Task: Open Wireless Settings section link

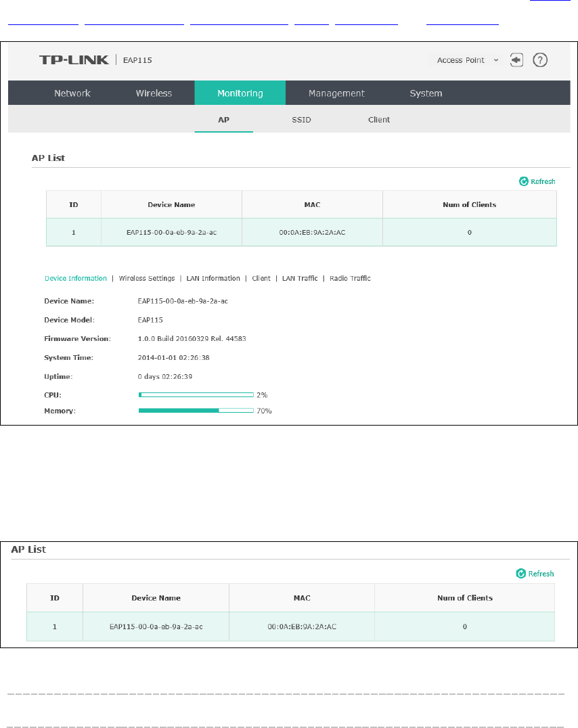Action: point(147,279)
